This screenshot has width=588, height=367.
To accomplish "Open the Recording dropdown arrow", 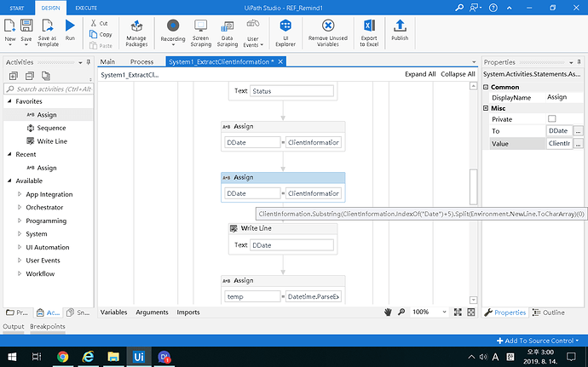I will (x=173, y=45).
